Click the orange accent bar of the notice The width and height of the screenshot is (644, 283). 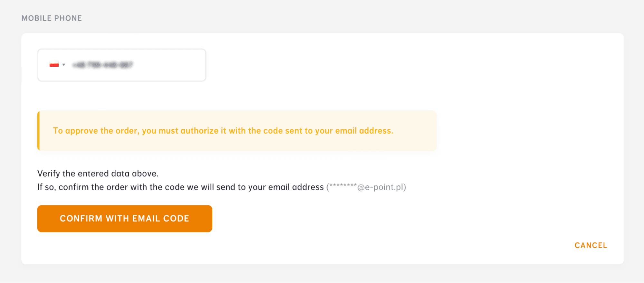(39, 131)
